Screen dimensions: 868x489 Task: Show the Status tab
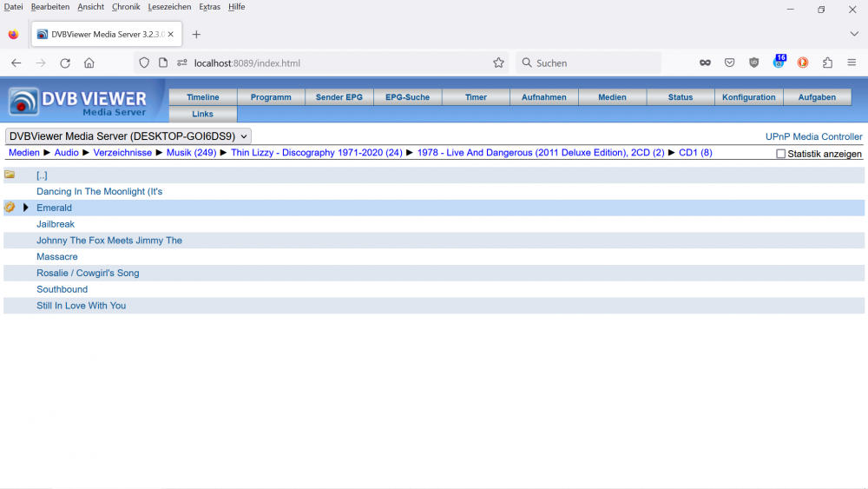[681, 97]
